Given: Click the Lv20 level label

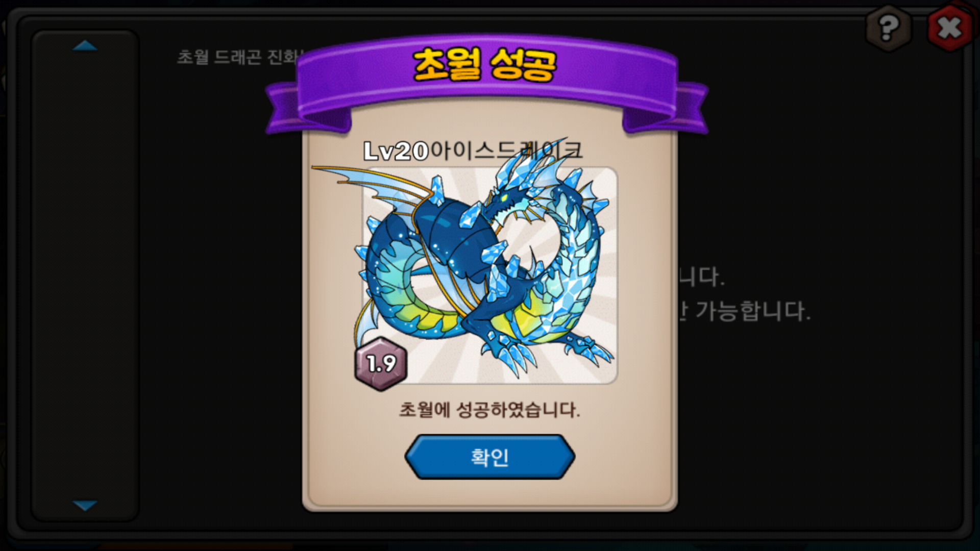Looking at the screenshot, I should click(x=396, y=151).
